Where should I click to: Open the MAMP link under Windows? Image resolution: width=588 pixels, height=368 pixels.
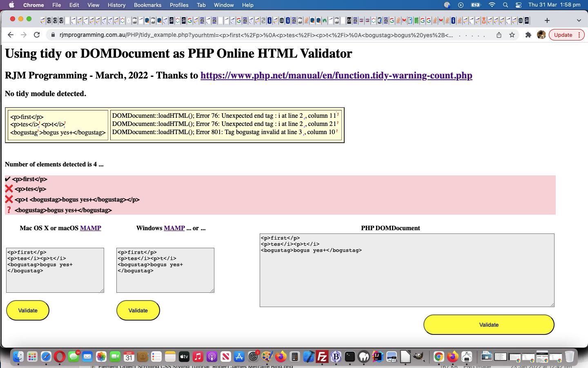point(174,228)
